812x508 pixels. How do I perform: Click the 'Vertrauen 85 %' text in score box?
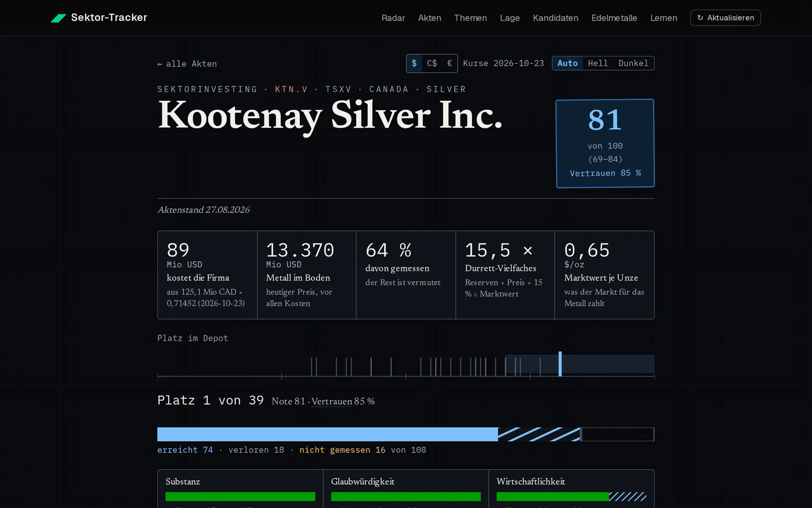point(605,173)
